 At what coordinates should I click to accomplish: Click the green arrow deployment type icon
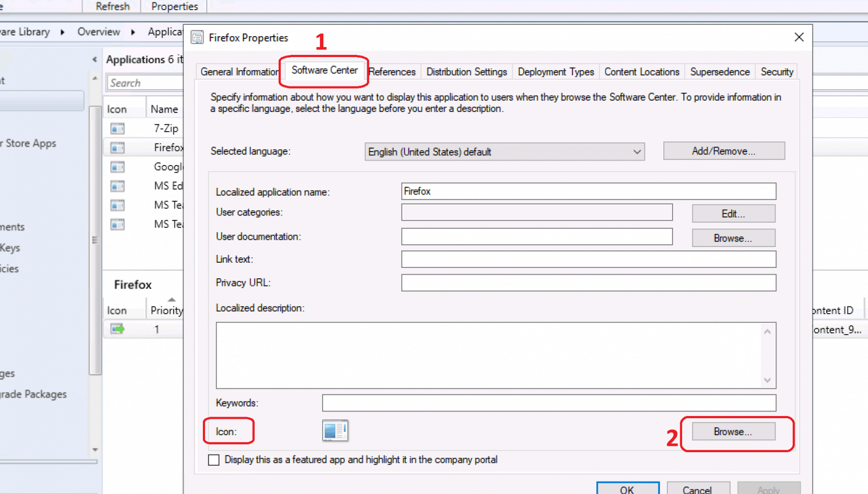(117, 328)
